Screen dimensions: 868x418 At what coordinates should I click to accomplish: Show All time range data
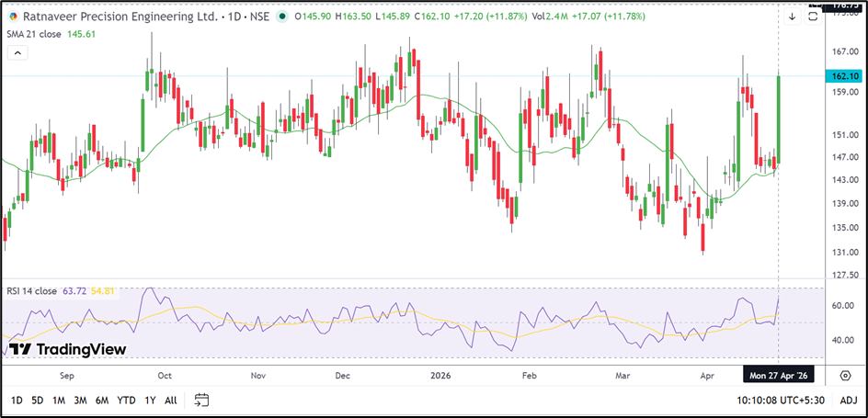(x=171, y=400)
